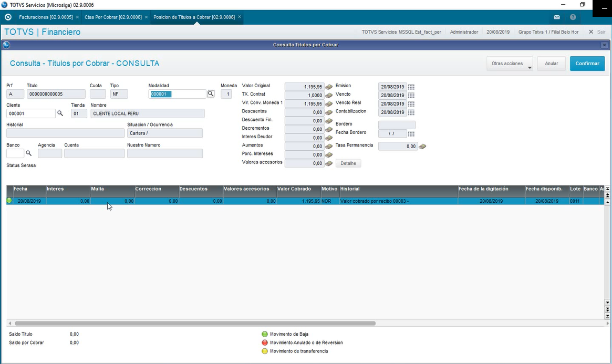Select row with 'Valor cobrado por recibo 00003'
Viewport: 612px width, 364px height.
tap(305, 201)
